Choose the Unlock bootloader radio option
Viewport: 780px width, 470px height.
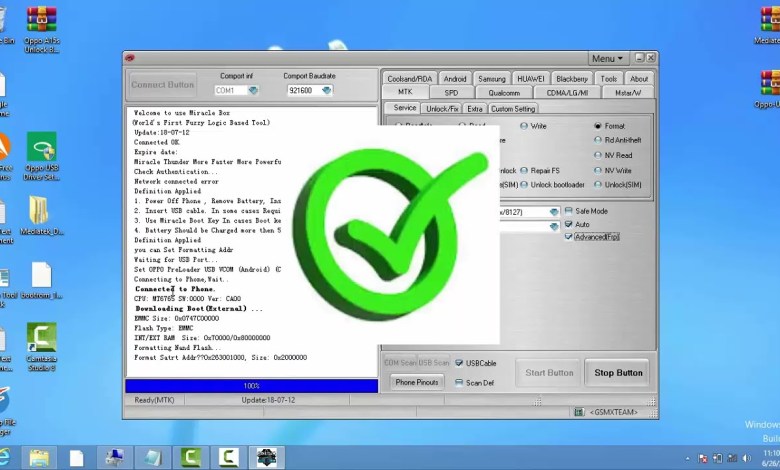pyautogui.click(x=552, y=185)
